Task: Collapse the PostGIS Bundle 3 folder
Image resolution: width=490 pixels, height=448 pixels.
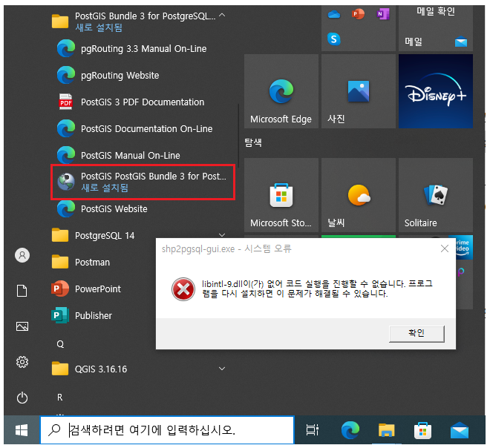Action: [222, 16]
